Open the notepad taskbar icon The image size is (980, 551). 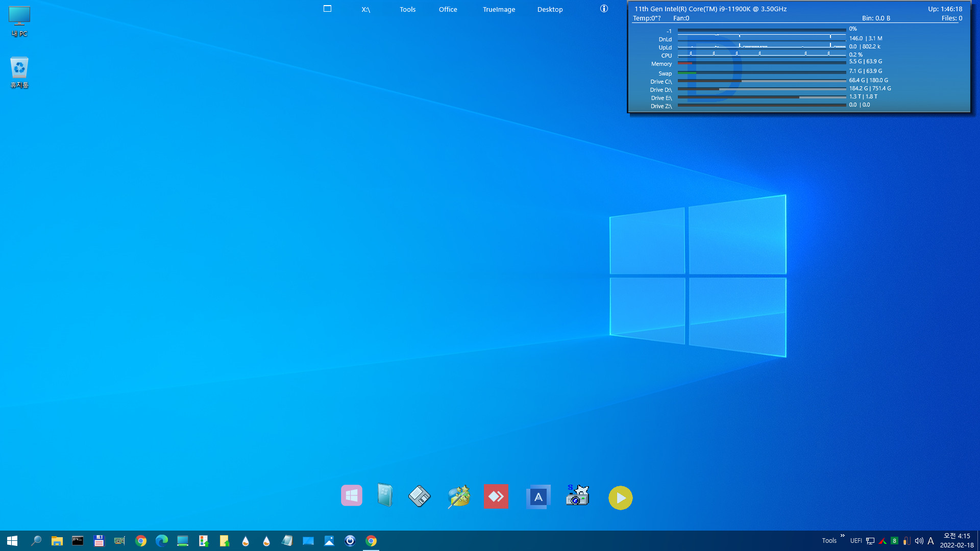coord(287,541)
